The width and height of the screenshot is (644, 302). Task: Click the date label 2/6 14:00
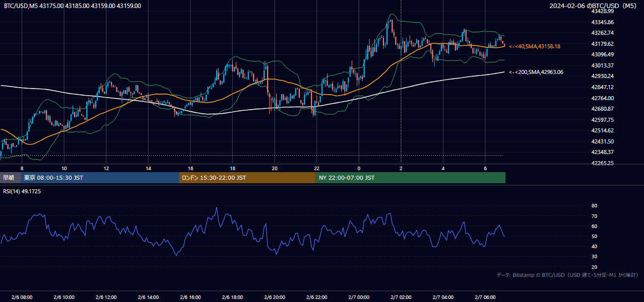148,297
